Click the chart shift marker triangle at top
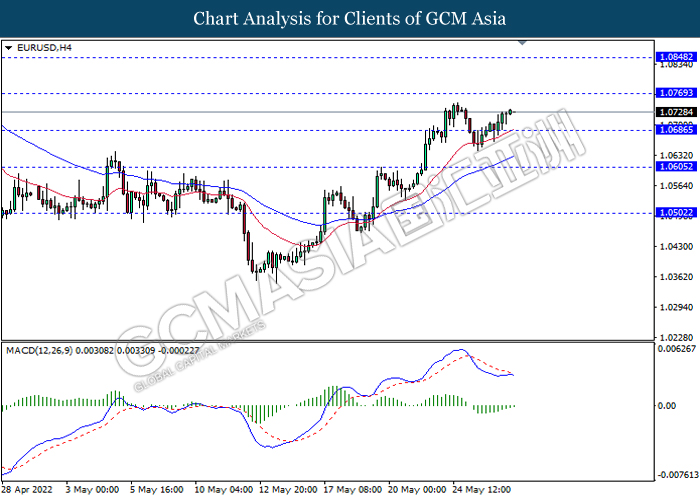 522,43
